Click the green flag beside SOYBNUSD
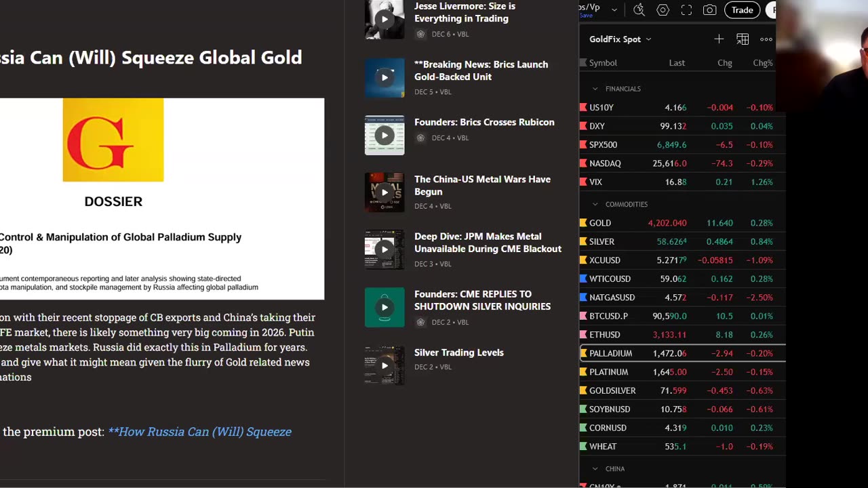The width and height of the screenshot is (868, 488). coord(583,409)
